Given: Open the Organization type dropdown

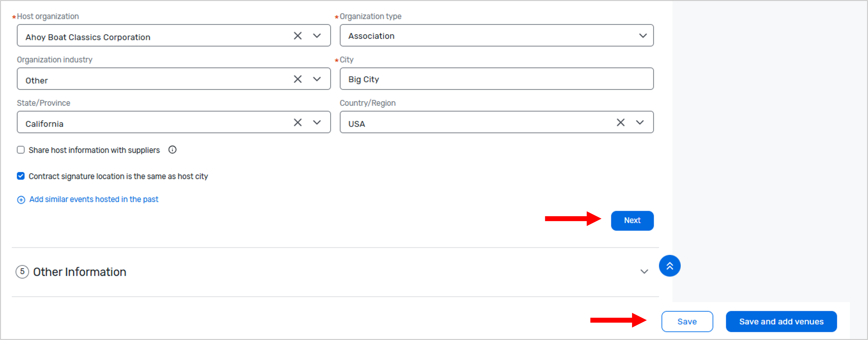Looking at the screenshot, I should [643, 36].
